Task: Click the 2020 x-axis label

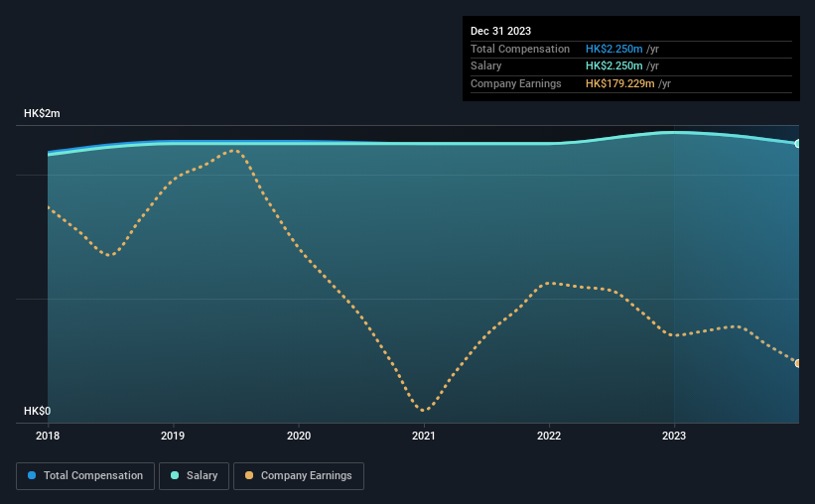Action: (x=299, y=436)
